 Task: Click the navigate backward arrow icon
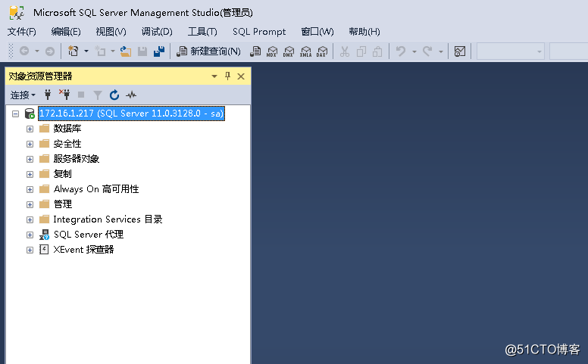24,51
